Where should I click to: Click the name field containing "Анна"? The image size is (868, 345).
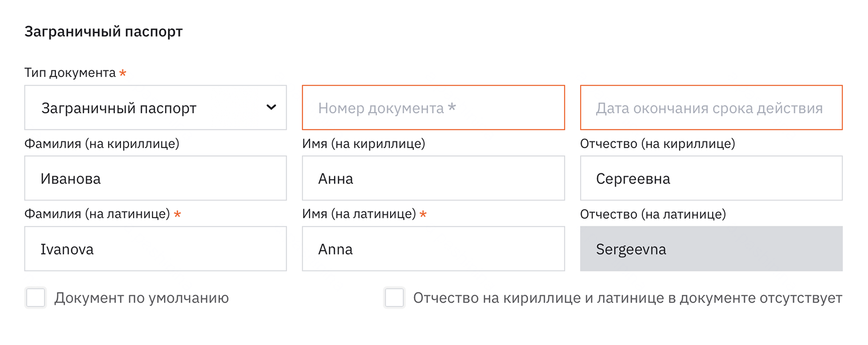(x=432, y=178)
